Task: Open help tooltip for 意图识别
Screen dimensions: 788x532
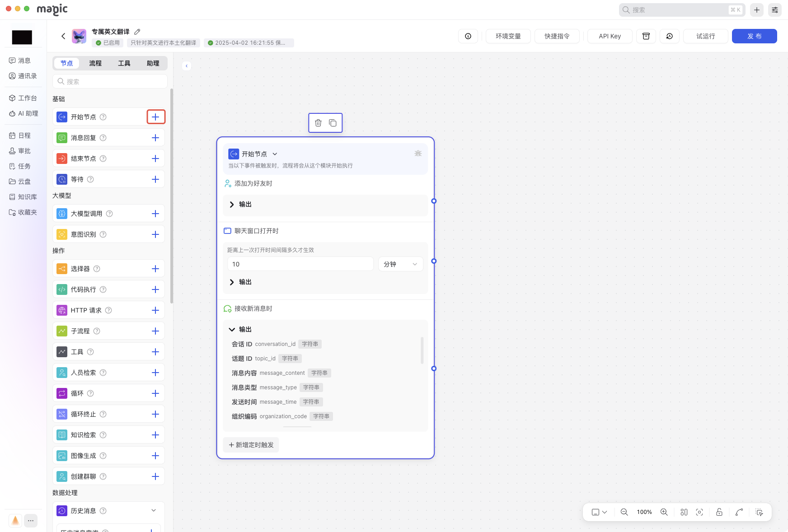Action: (x=103, y=234)
